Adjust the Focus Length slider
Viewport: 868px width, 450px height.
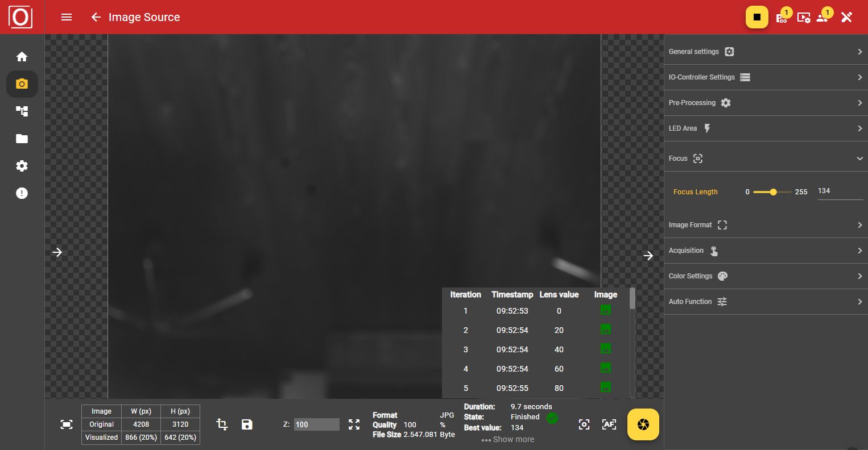[774, 192]
